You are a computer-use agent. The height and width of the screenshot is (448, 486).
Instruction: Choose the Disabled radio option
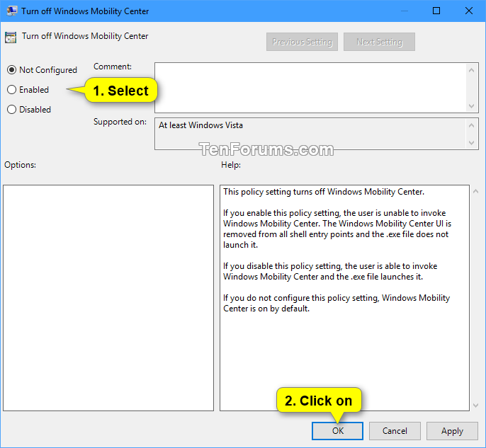click(x=11, y=110)
